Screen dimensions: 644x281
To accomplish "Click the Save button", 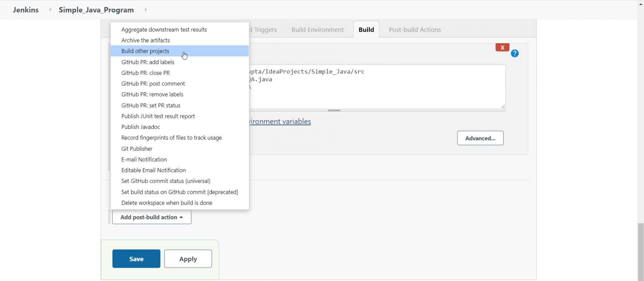I will tap(136, 259).
